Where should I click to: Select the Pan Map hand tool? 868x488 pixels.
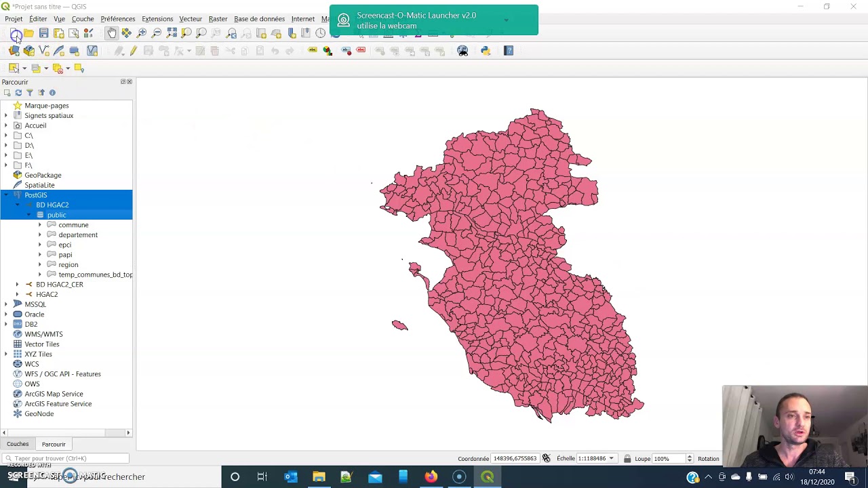(x=112, y=33)
